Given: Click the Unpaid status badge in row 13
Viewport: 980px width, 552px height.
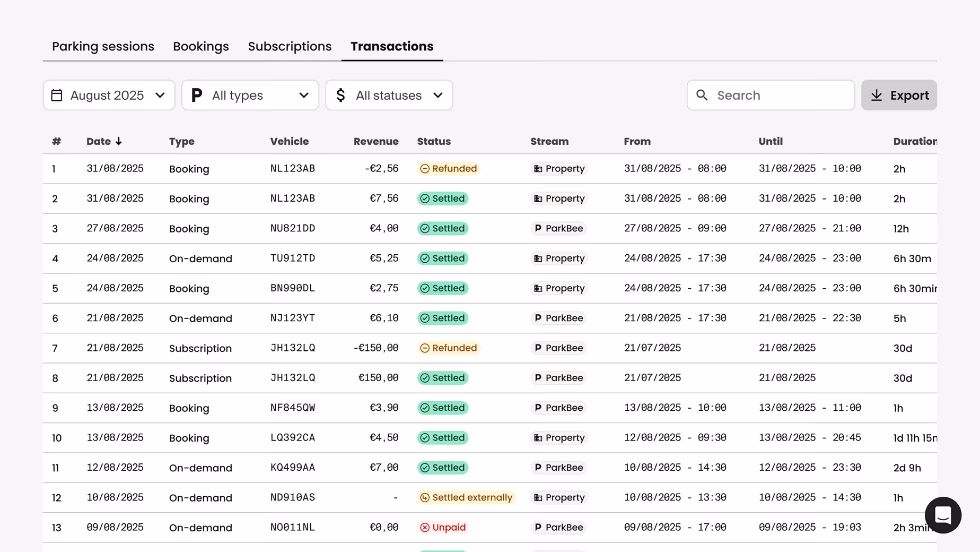Looking at the screenshot, I should point(443,528).
